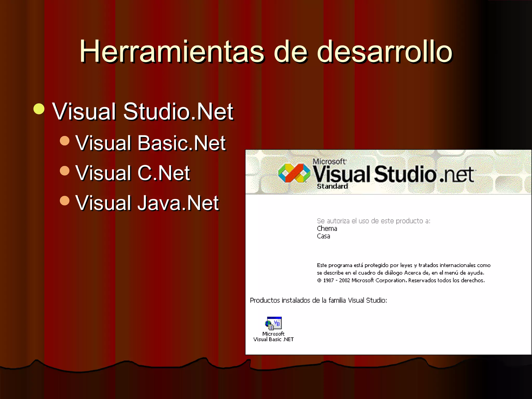Screen dimensions: 532x399
Task: Click the line 'se describe en el cuadro de diálogo Acerca de'
Action: [401, 273]
